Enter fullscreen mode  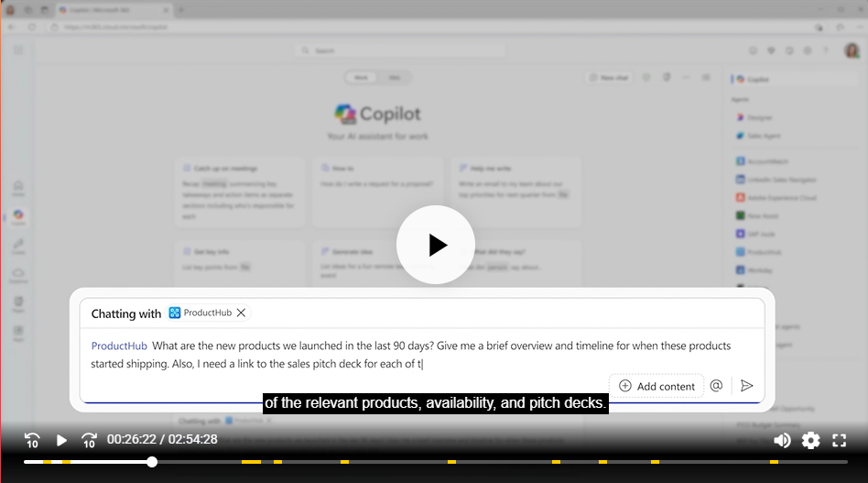tap(840, 440)
